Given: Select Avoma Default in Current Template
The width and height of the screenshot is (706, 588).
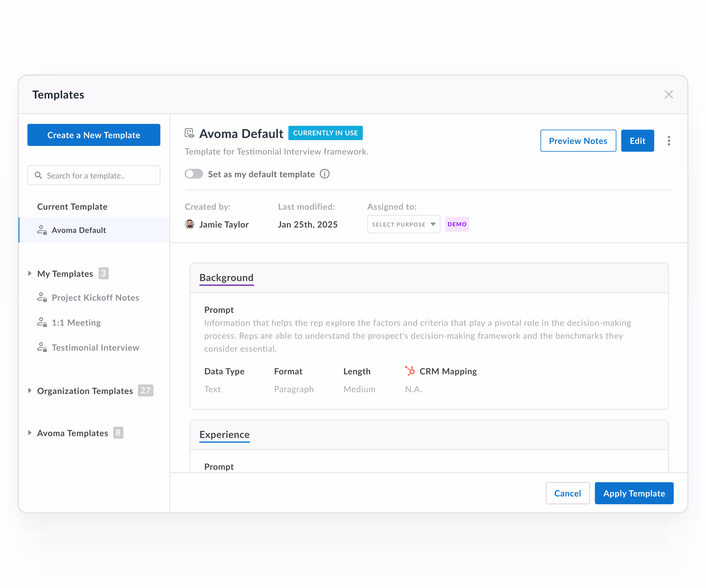Looking at the screenshot, I should tap(94, 230).
